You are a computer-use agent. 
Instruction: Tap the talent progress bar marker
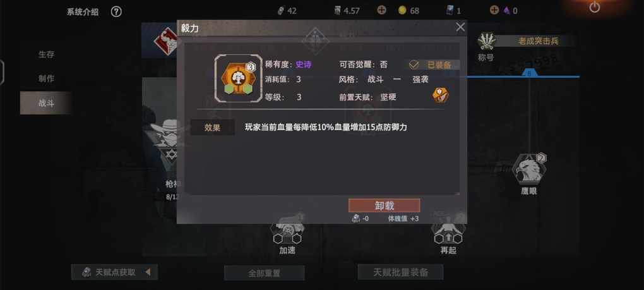(x=529, y=73)
